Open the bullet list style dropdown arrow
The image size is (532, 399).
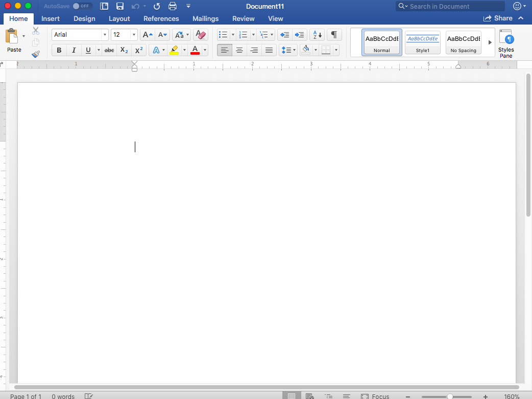point(233,35)
